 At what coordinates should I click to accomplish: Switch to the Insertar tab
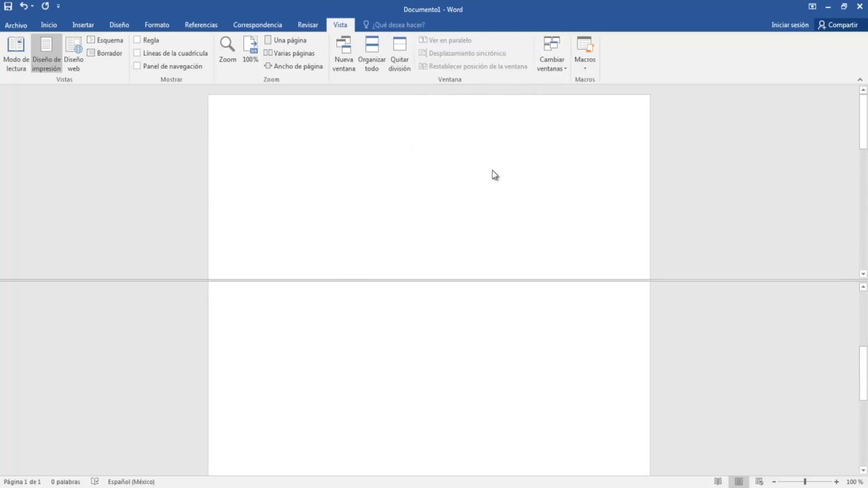[83, 25]
